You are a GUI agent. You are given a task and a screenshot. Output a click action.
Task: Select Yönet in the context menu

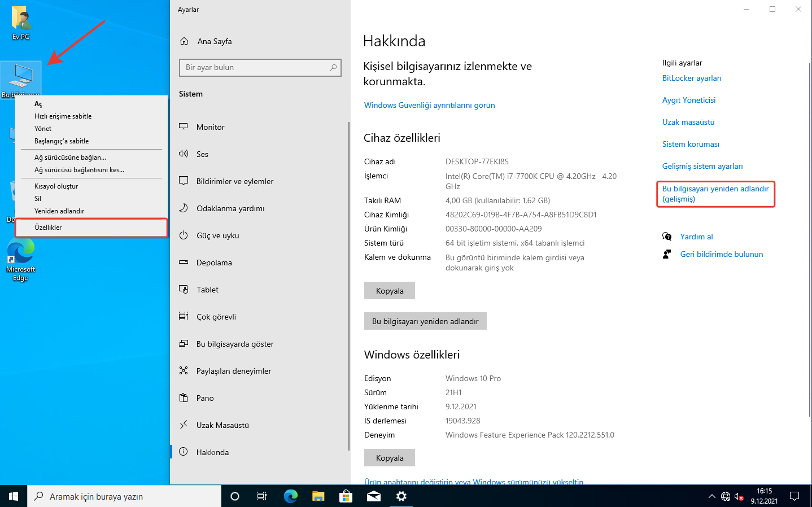pos(43,129)
